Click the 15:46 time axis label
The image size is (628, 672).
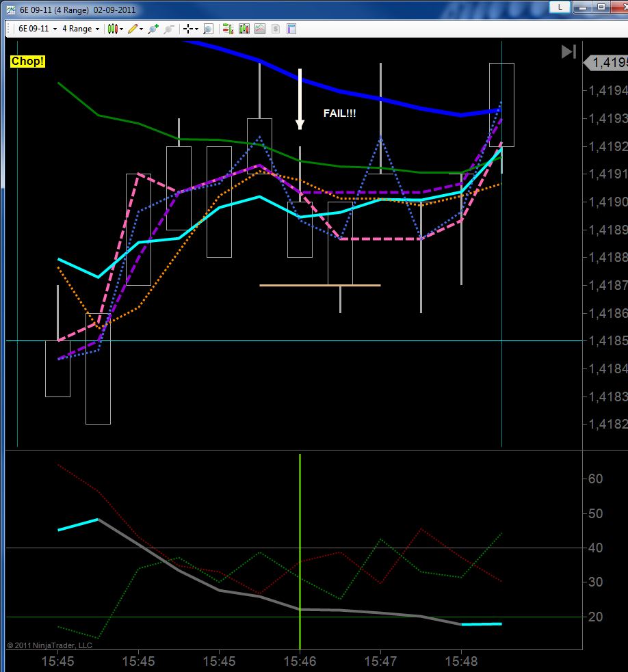pyautogui.click(x=300, y=661)
